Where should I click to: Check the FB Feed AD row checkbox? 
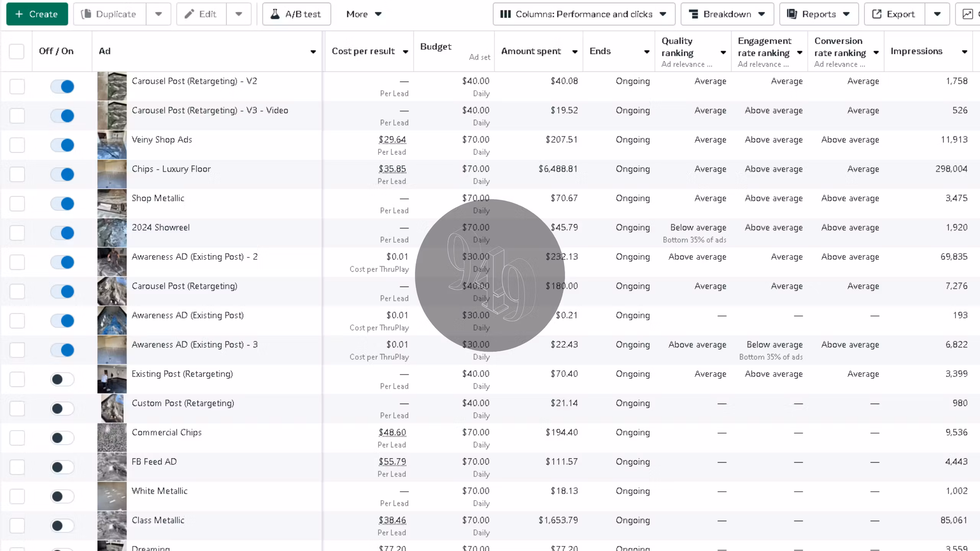coord(17,467)
